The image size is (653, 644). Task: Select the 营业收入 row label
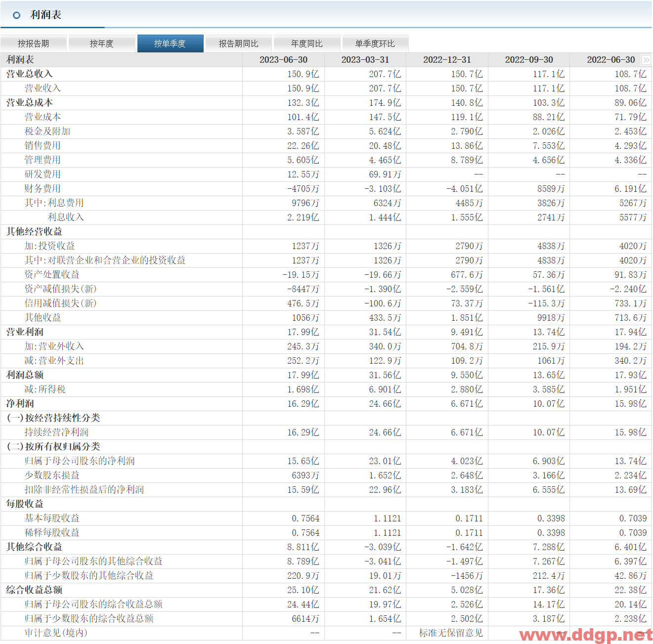point(43,88)
